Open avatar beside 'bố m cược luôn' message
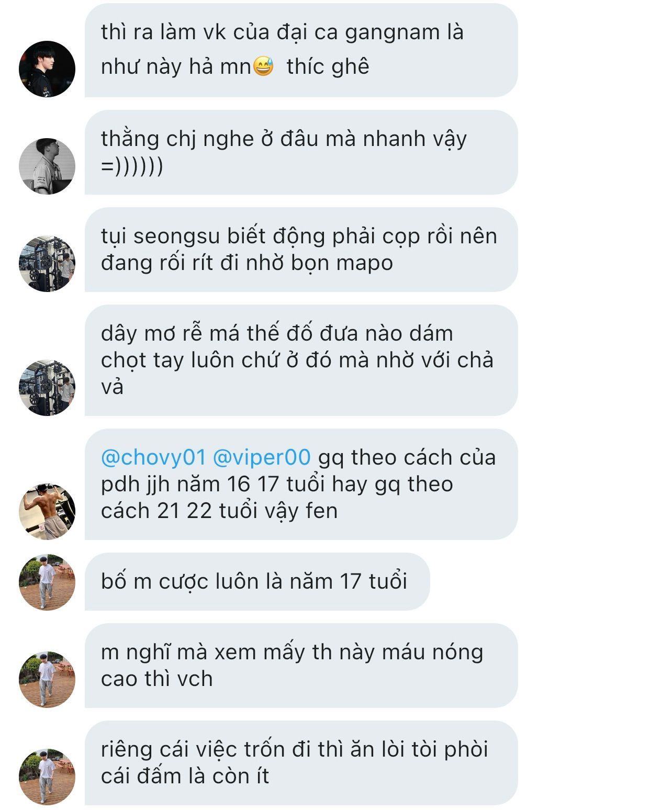 tap(47, 582)
